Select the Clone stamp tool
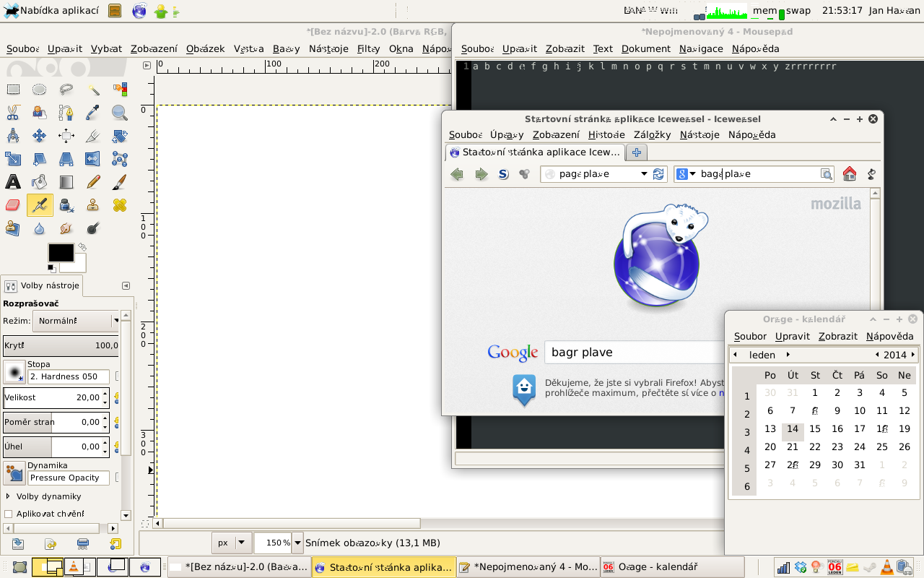Viewport: 924px width, 578px height. pos(93,205)
